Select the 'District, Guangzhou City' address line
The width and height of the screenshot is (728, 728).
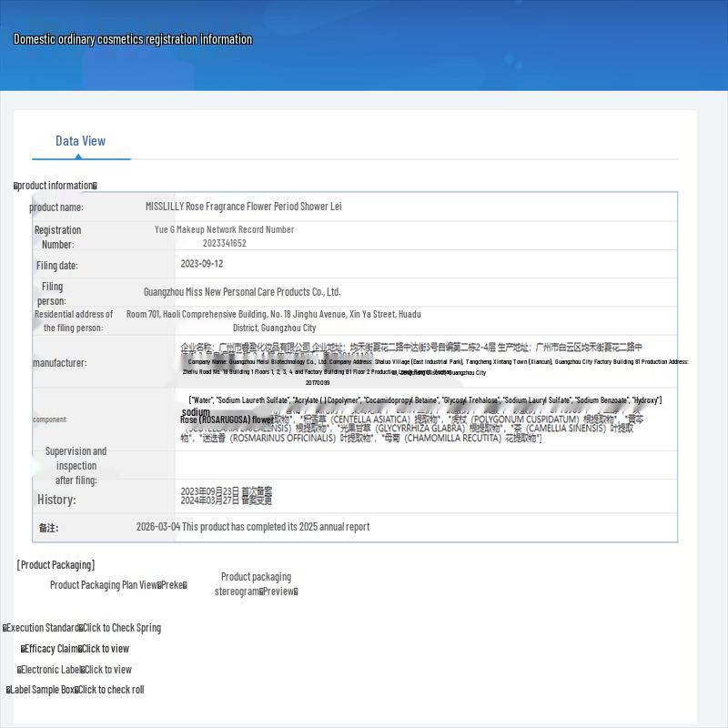click(x=275, y=329)
